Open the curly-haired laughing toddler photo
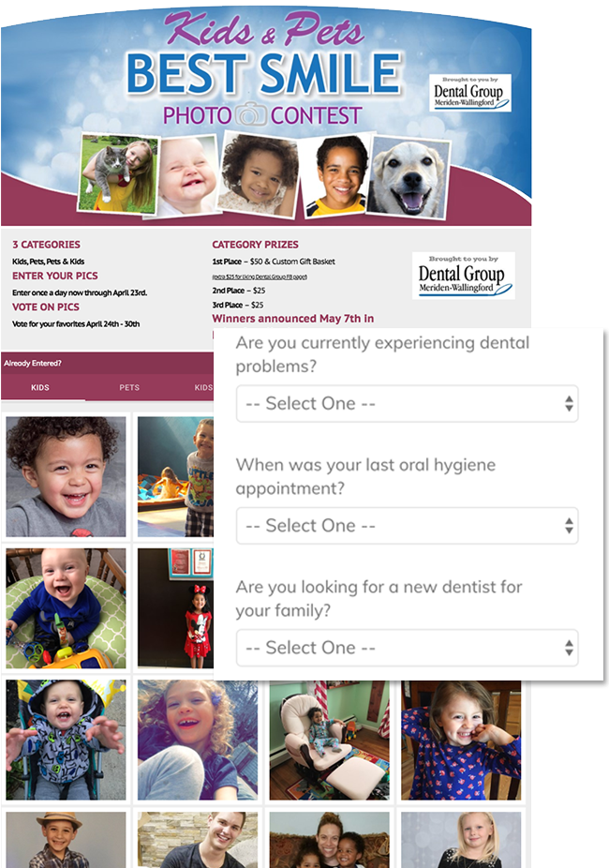609x868 pixels. click(66, 476)
